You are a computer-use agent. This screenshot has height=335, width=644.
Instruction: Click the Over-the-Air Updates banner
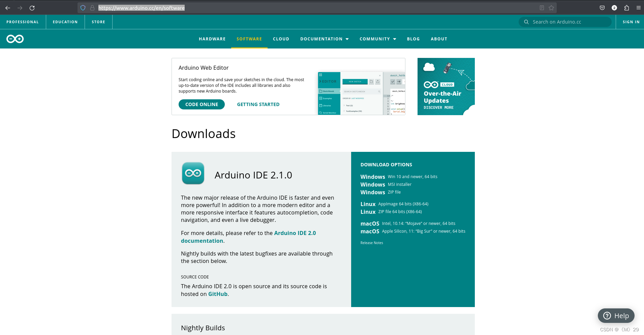(446, 87)
